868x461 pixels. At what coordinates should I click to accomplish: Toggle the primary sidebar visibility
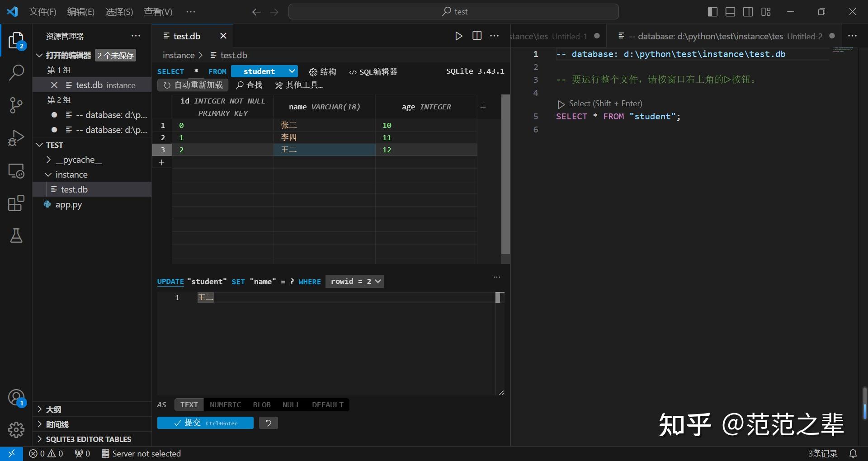tap(712, 12)
